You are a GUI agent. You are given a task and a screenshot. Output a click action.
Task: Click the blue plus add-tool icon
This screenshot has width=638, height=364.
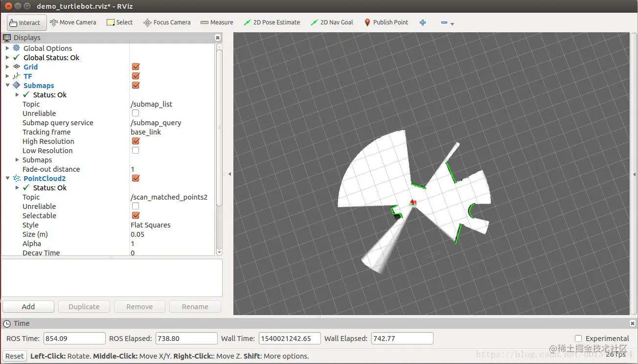(x=423, y=23)
